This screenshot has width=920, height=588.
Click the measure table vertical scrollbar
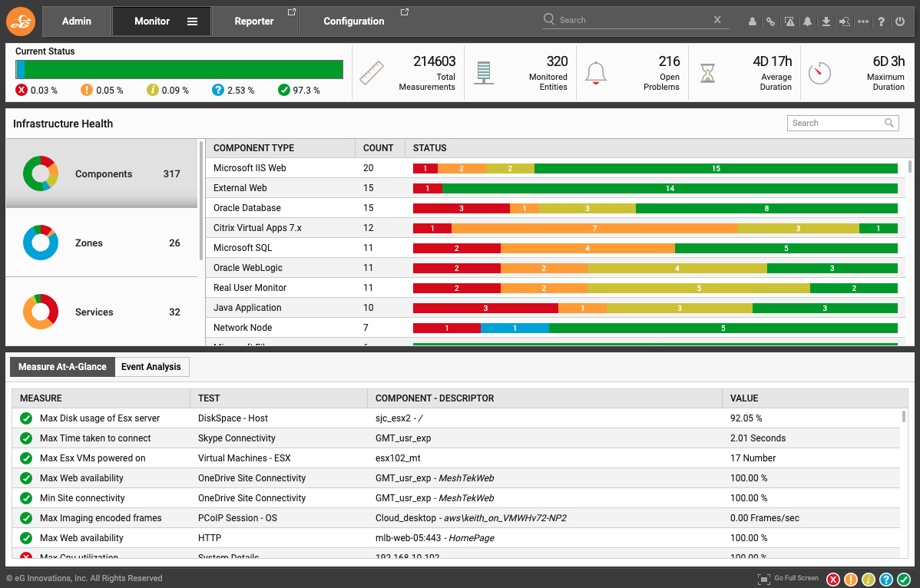click(904, 415)
